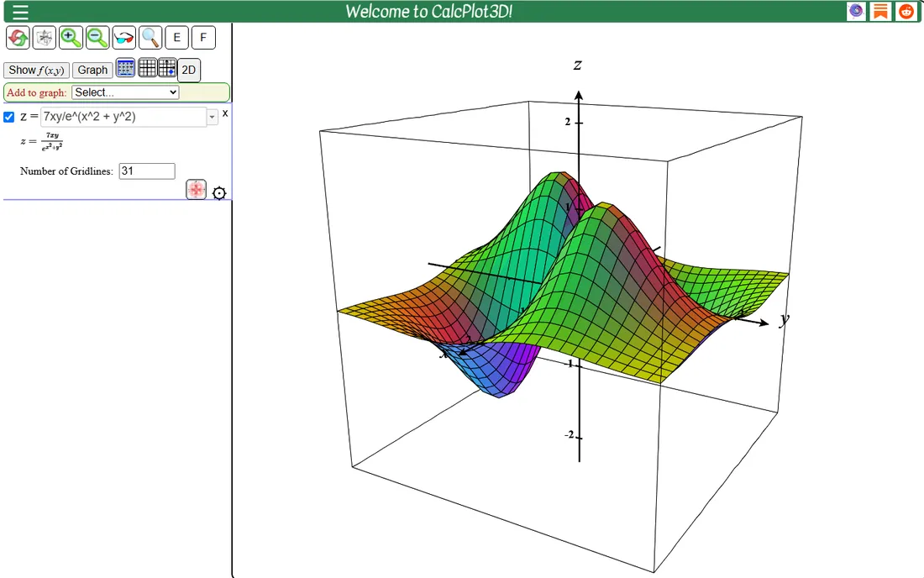This screenshot has width=924, height=578.
Task: Open function settings gear icon
Action: tap(219, 192)
